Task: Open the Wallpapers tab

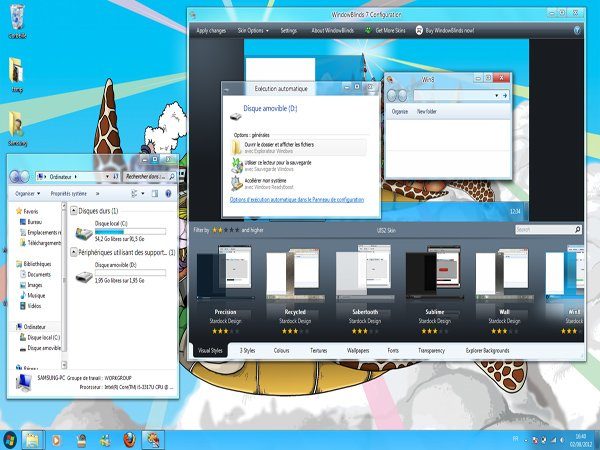Action: 358,351
